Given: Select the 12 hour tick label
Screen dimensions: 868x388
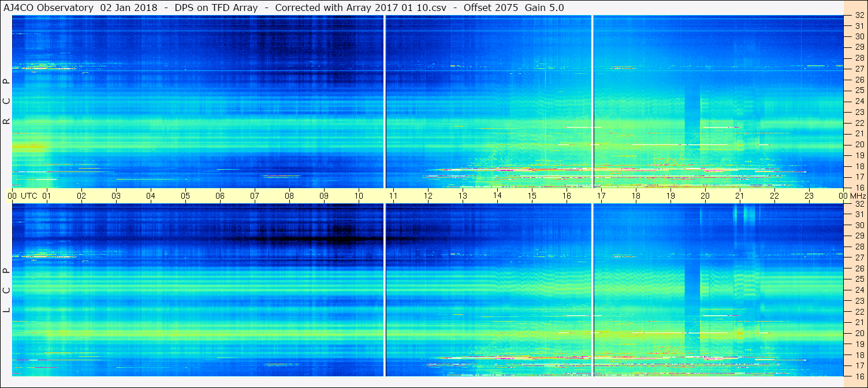Looking at the screenshot, I should (428, 196).
